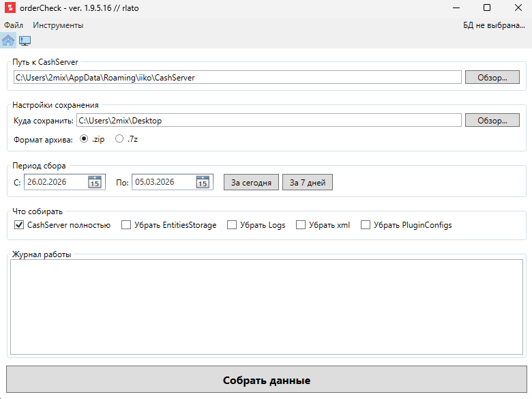Set period with За 7 дней button

coord(308,183)
